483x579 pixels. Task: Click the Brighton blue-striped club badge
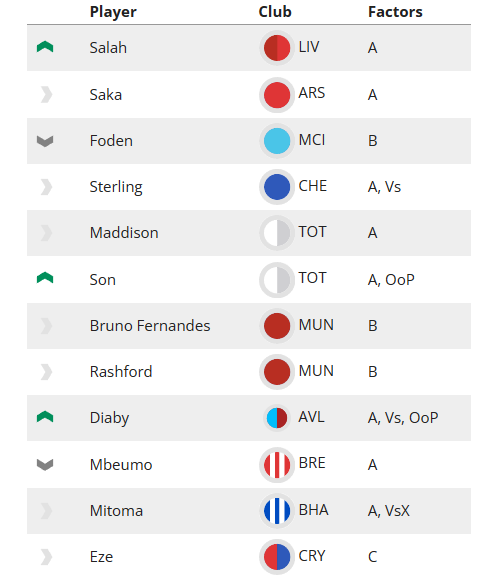277,511
